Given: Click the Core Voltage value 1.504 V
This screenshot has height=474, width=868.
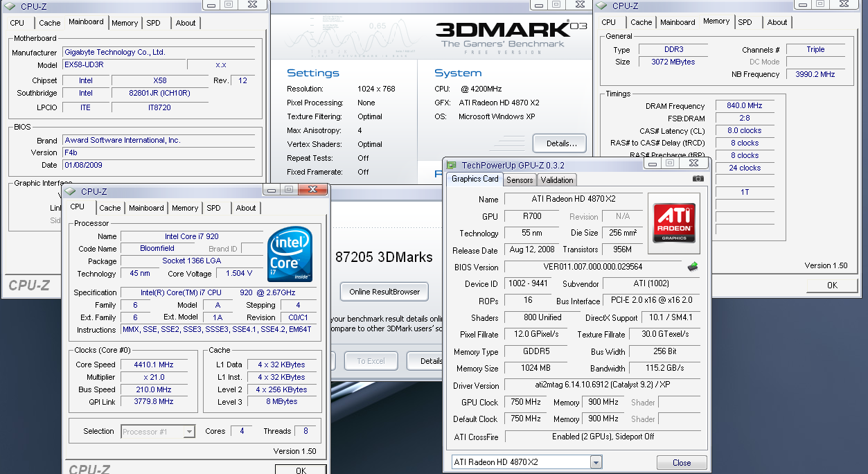Looking at the screenshot, I should tap(239, 274).
